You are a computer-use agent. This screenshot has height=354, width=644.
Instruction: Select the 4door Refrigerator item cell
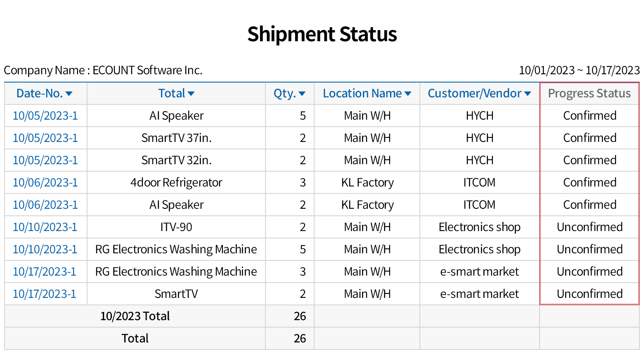[176, 182]
